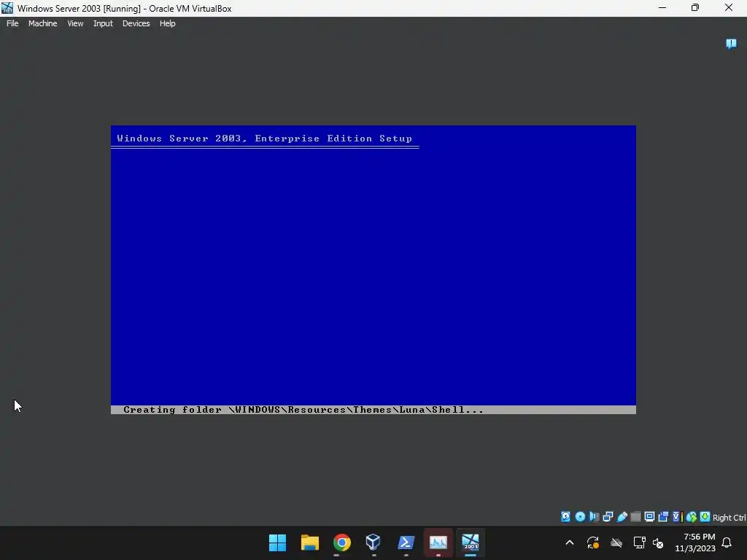Click the USB devices indicator icon

[622, 517]
